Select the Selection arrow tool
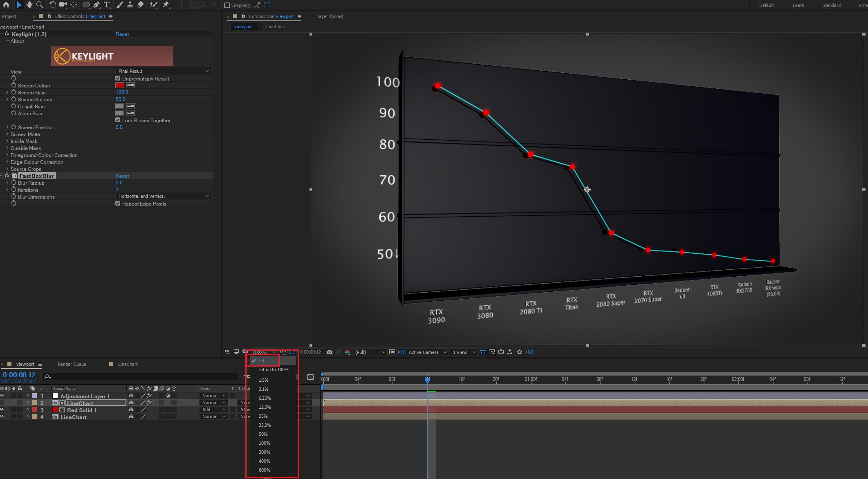Image resolution: width=868 pixels, height=479 pixels. (x=19, y=5)
